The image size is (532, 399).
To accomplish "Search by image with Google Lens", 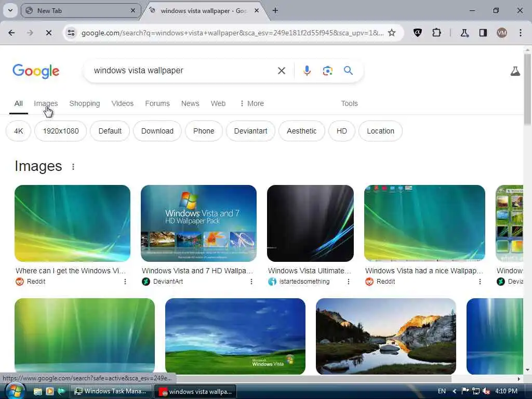I will click(328, 71).
